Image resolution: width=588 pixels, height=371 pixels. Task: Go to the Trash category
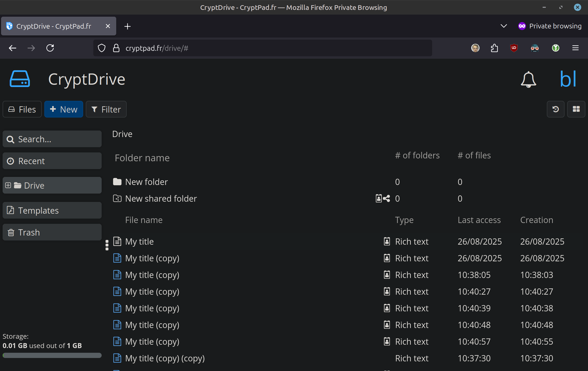coord(52,232)
